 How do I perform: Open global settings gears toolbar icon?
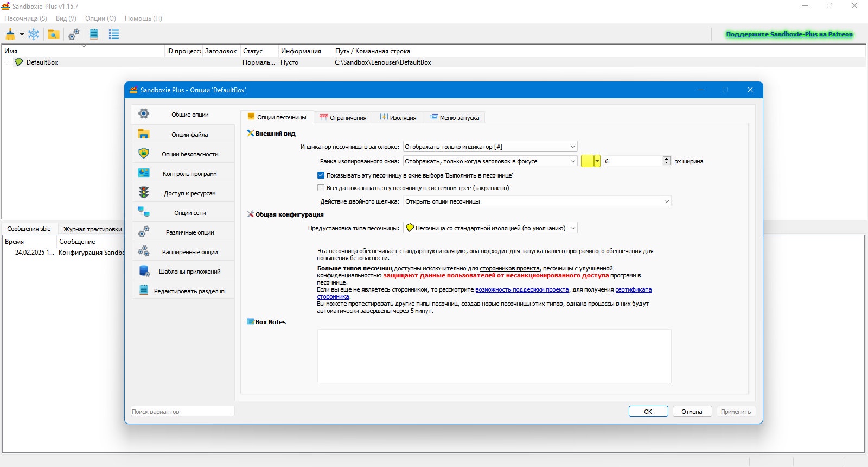click(x=74, y=34)
